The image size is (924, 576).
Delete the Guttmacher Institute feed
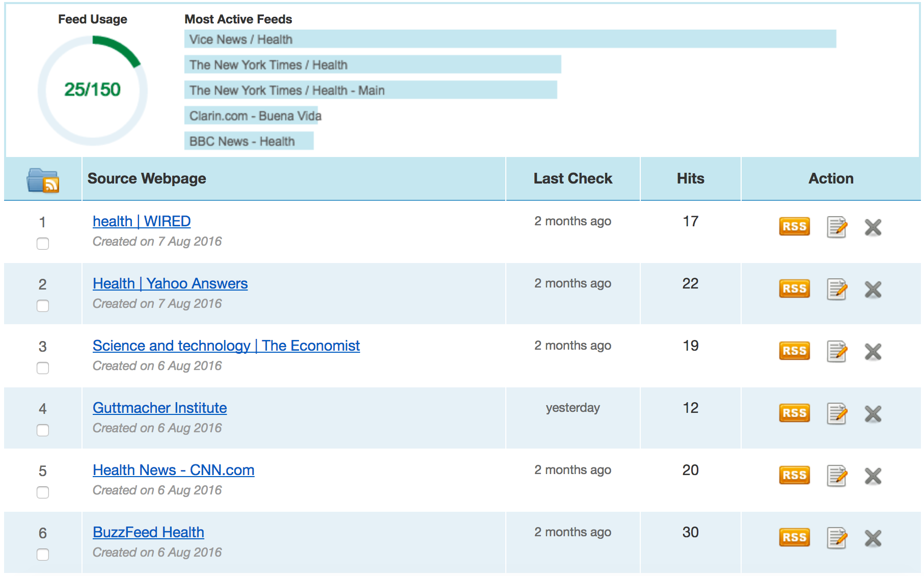pos(873,413)
